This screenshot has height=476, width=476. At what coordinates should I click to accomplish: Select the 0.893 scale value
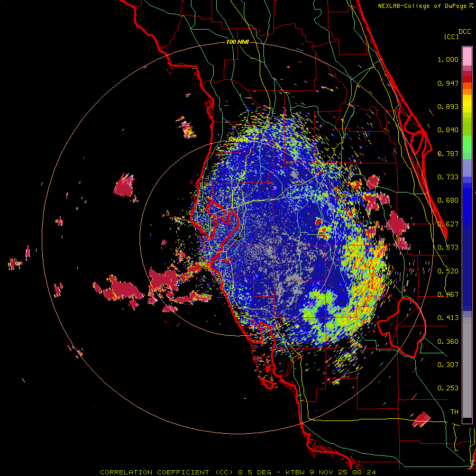(448, 106)
